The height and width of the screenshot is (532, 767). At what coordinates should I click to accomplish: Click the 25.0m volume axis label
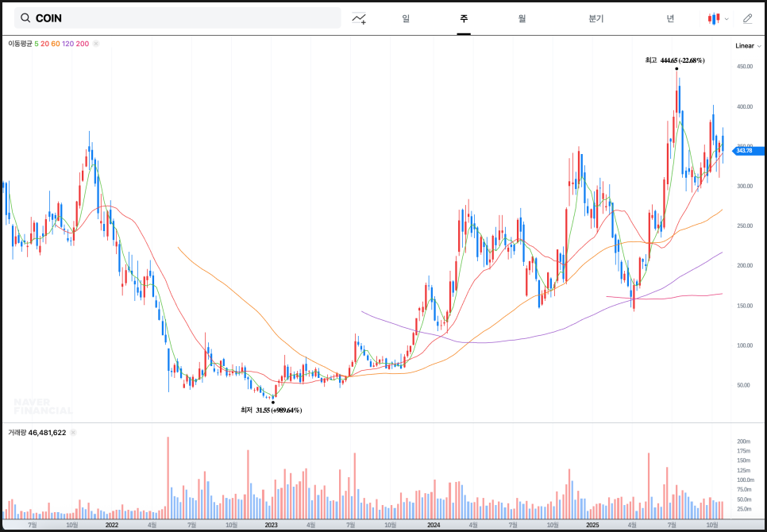coord(744,509)
